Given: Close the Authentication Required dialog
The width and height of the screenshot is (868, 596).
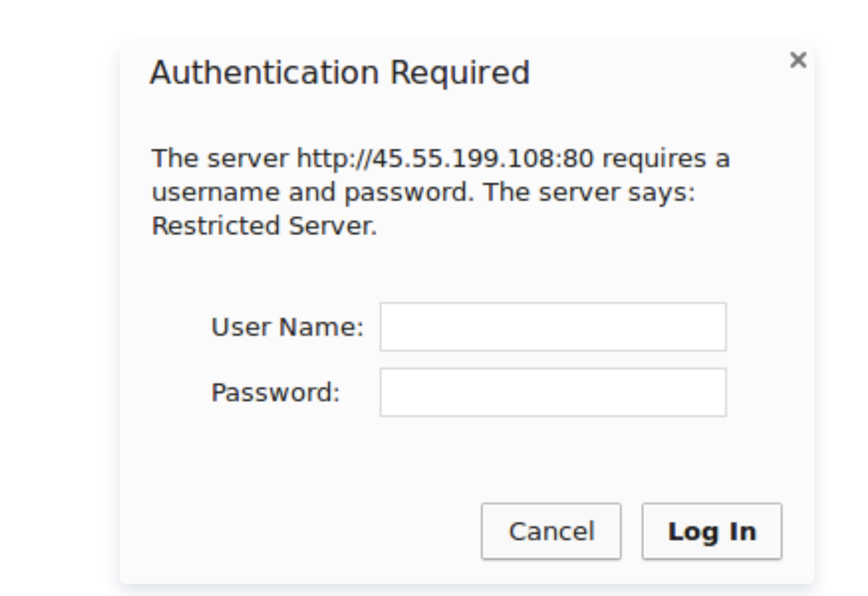Looking at the screenshot, I should (x=798, y=60).
